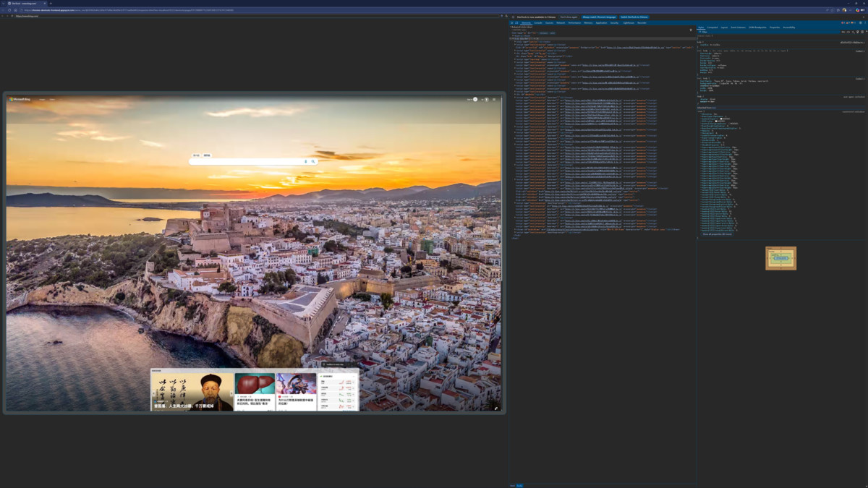Switch to the Event Listeners tab
868x488 pixels.
click(738, 27)
